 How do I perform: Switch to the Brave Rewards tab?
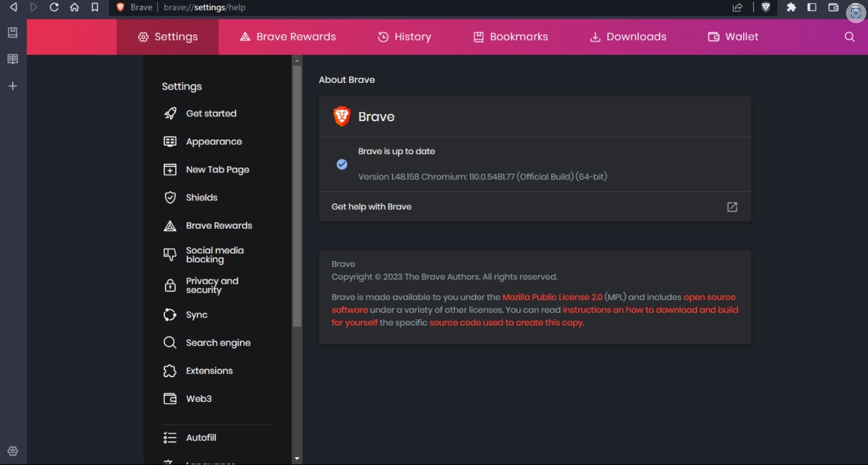pyautogui.click(x=288, y=36)
